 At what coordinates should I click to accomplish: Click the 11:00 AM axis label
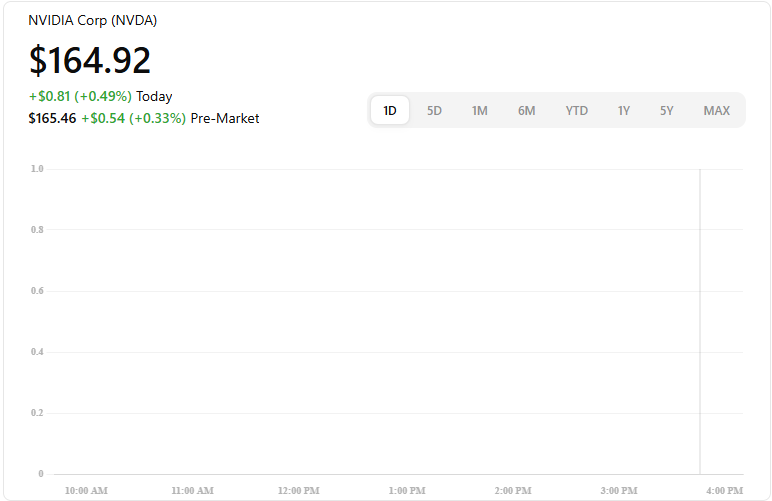tap(193, 491)
